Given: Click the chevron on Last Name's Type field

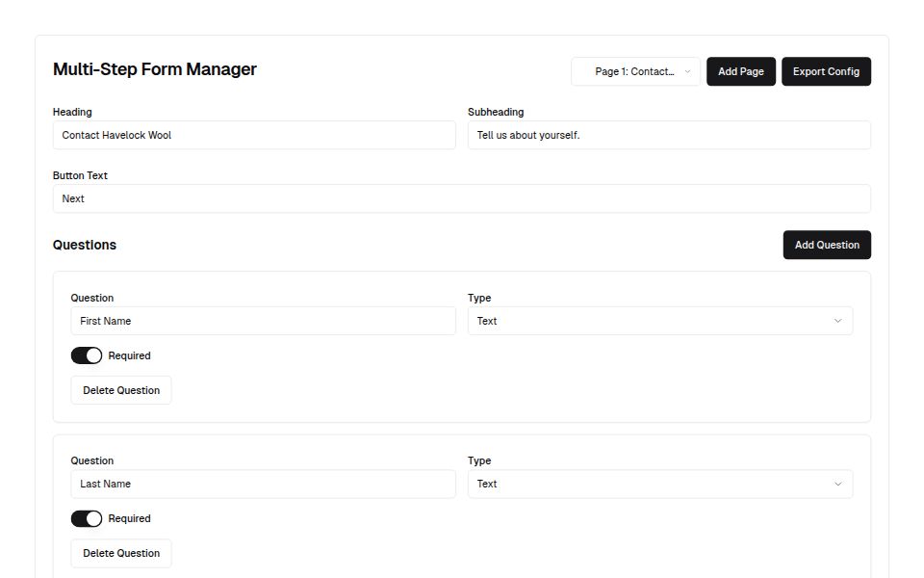Looking at the screenshot, I should 838,484.
